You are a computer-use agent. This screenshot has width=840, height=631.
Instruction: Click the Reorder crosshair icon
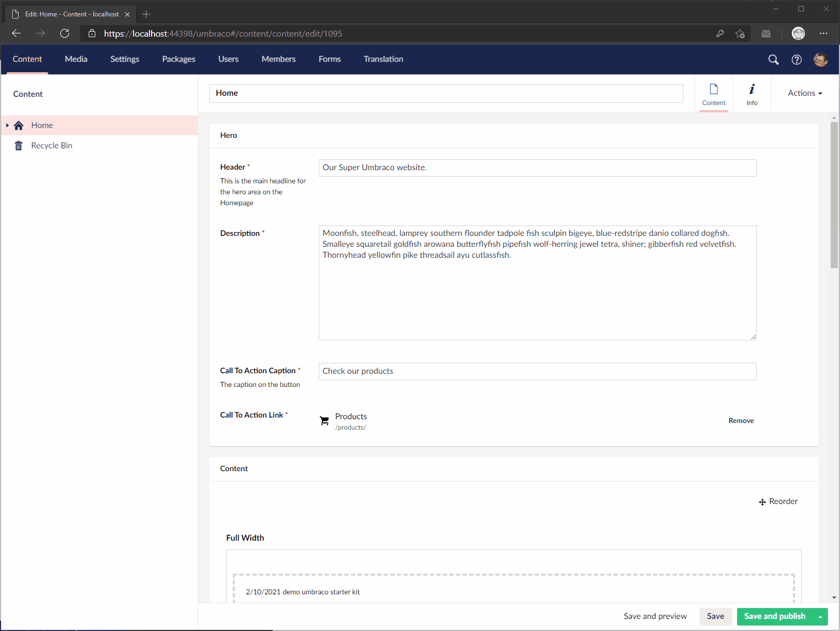[x=762, y=501]
